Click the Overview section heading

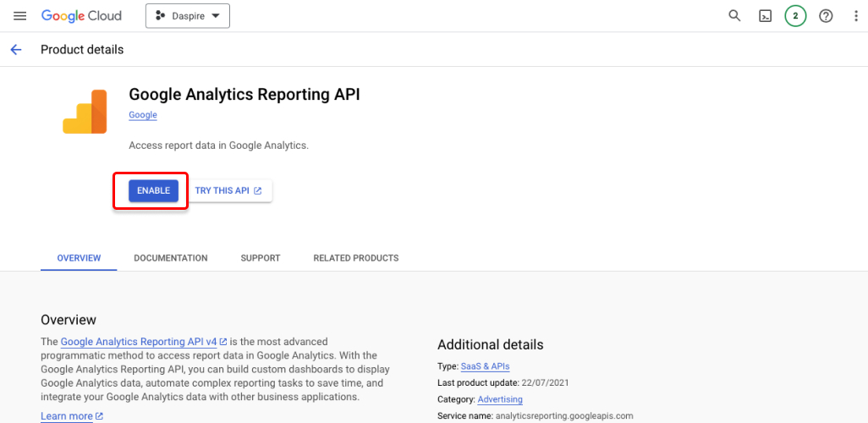click(69, 320)
